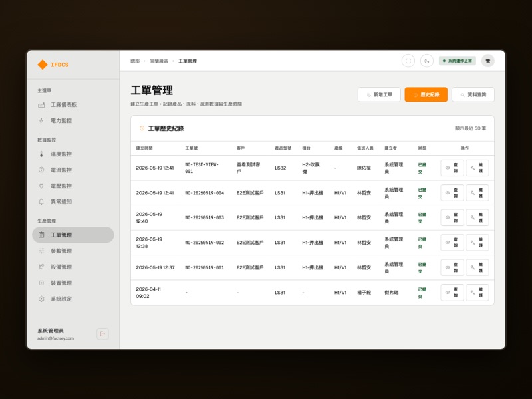Click the 系統運作正常 status badge
The image size is (532, 399).
(x=458, y=61)
